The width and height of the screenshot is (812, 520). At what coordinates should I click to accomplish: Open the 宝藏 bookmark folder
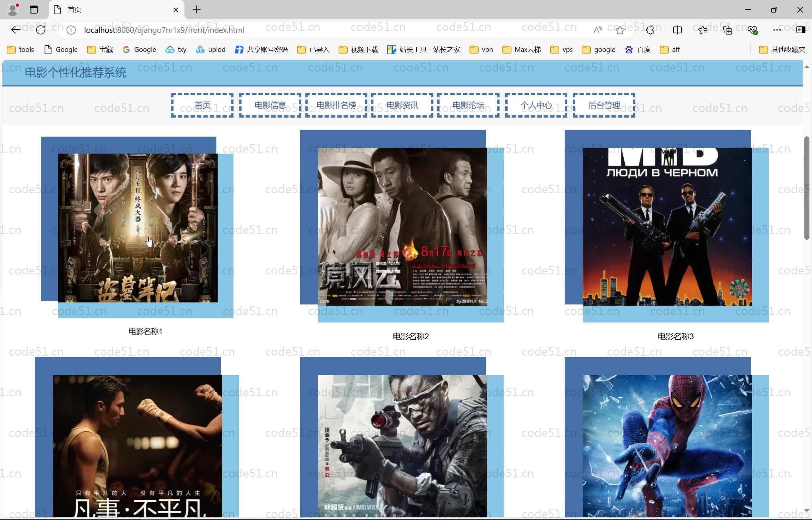pos(100,50)
